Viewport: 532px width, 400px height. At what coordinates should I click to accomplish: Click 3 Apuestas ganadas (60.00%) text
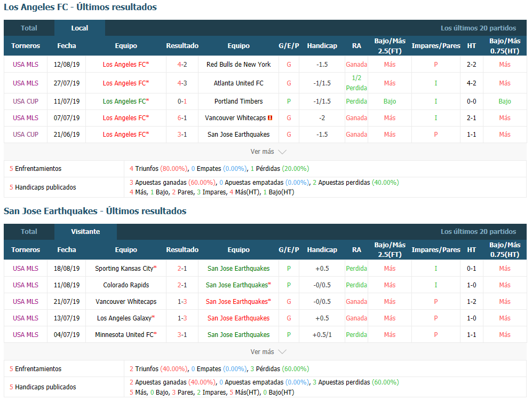click(x=172, y=182)
